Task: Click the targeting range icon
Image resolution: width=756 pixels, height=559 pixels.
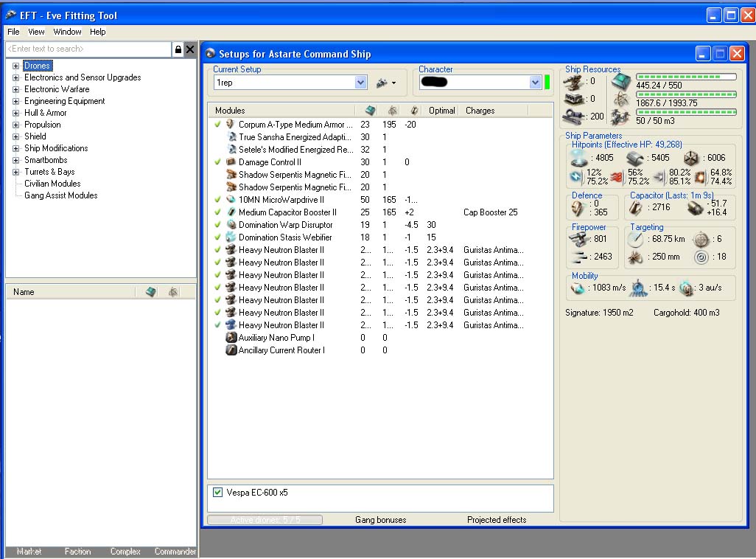Action: click(x=635, y=239)
